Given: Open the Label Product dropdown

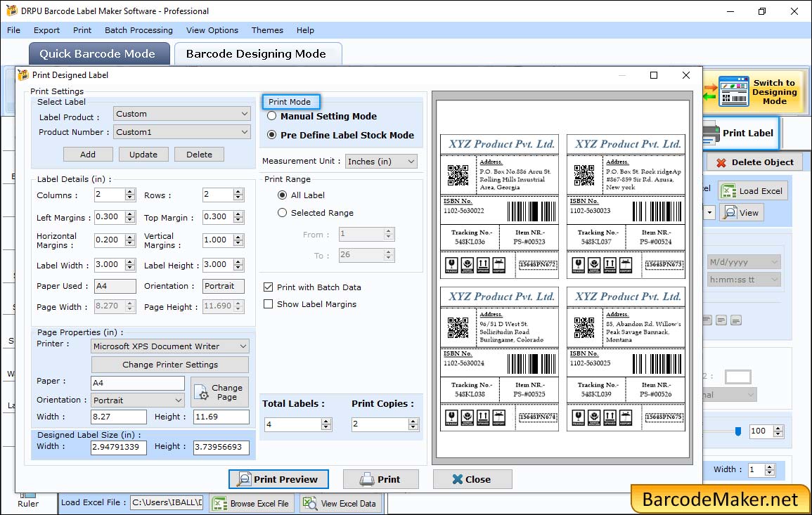Looking at the screenshot, I should click(x=182, y=114).
